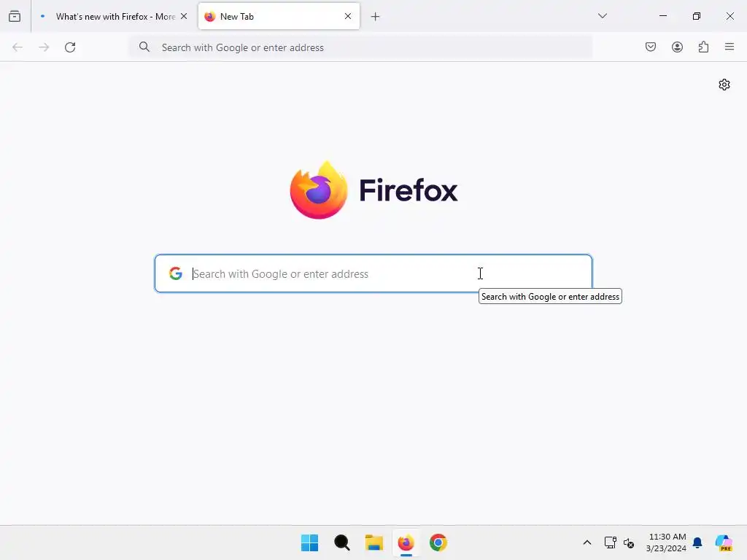This screenshot has width=747, height=560.
Task: Open network status in the system tray
Action: point(611,542)
